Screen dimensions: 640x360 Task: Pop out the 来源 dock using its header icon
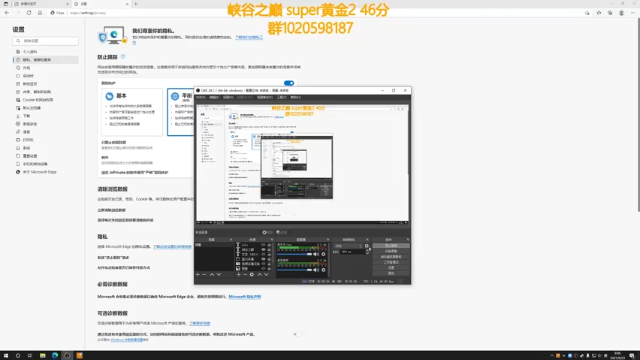tap(272, 239)
